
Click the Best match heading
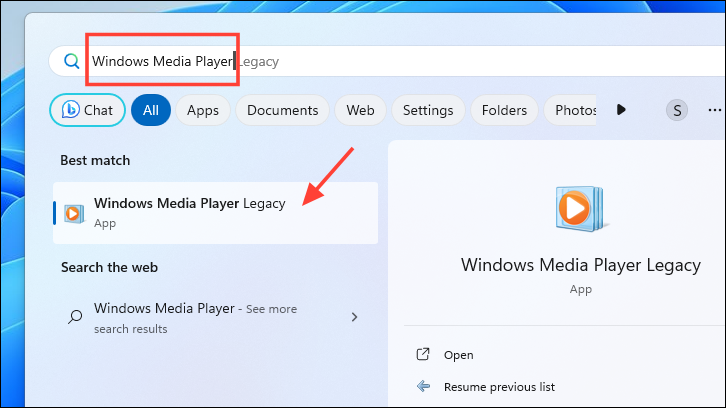point(95,160)
